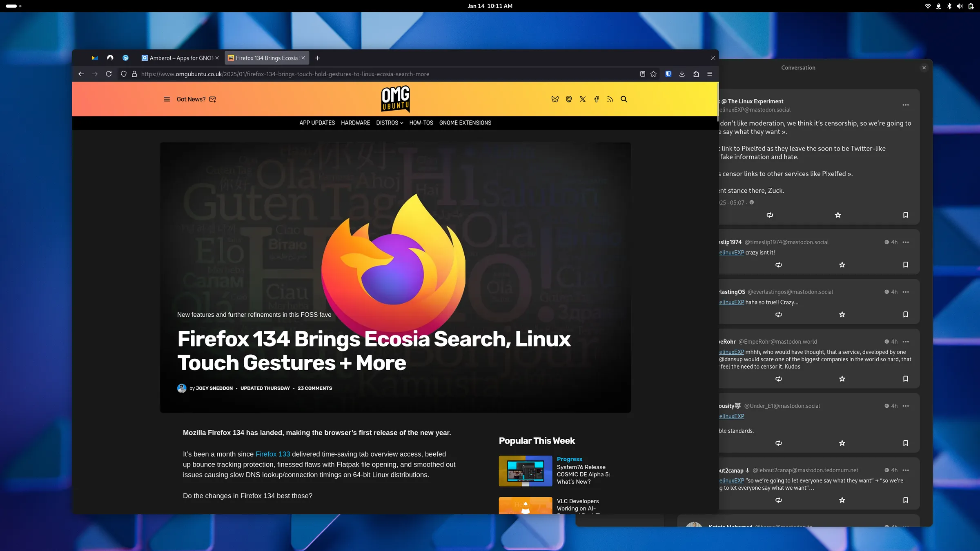This screenshot has width=980, height=551.
Task: Open OMG Ubuntu's Mastodon profile icon
Action: point(569,99)
